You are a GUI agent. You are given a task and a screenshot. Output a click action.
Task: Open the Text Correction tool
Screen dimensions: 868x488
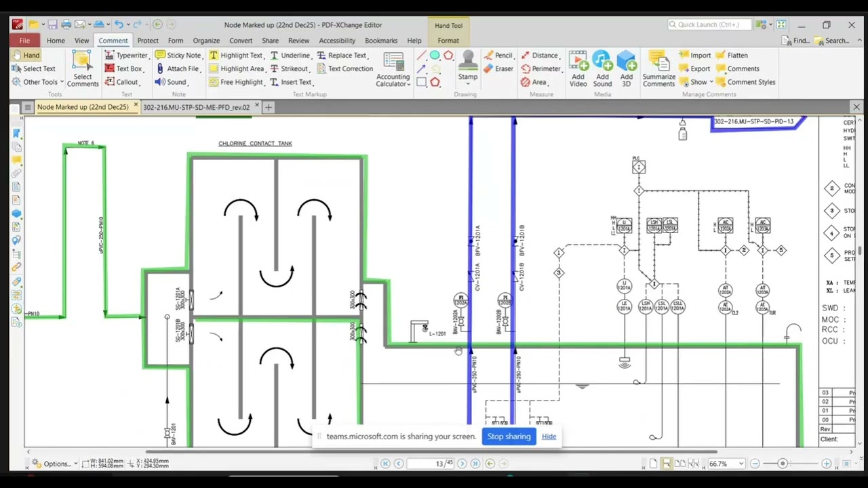[x=344, y=68]
